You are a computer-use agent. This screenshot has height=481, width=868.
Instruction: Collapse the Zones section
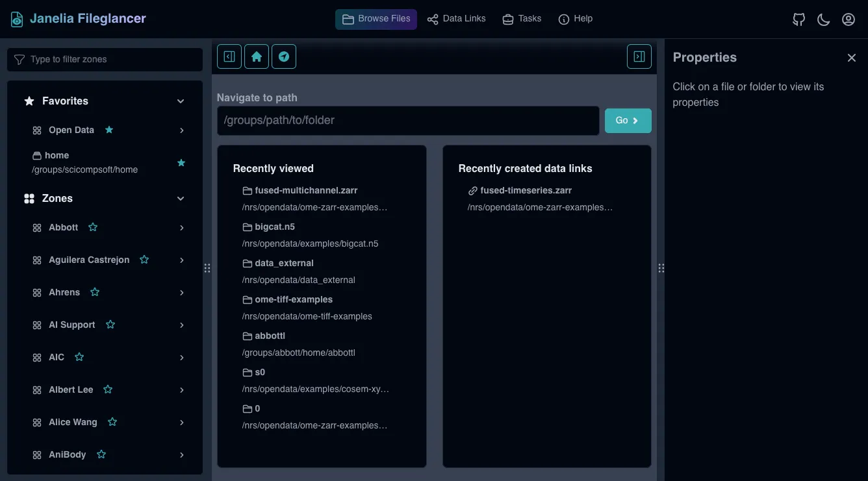181,199
